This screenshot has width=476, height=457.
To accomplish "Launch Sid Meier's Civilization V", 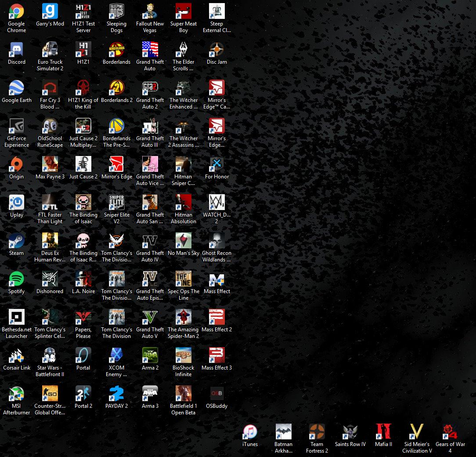I will 417,431.
